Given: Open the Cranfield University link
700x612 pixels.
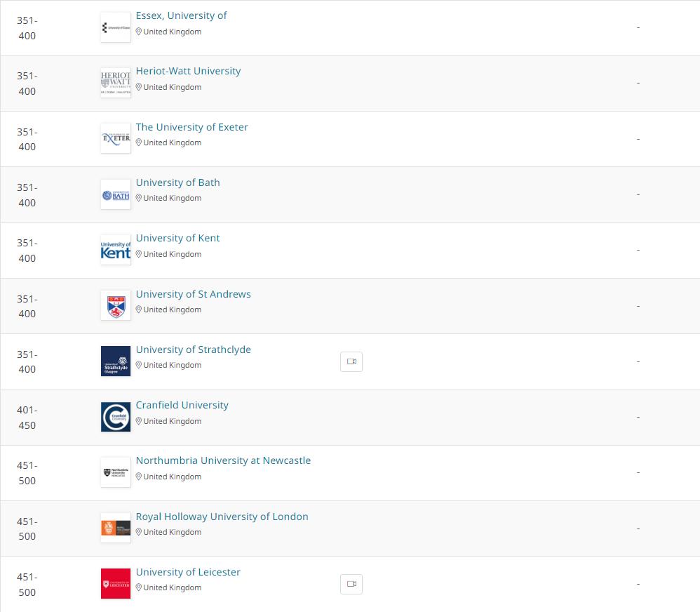Looking at the screenshot, I should [x=182, y=405].
